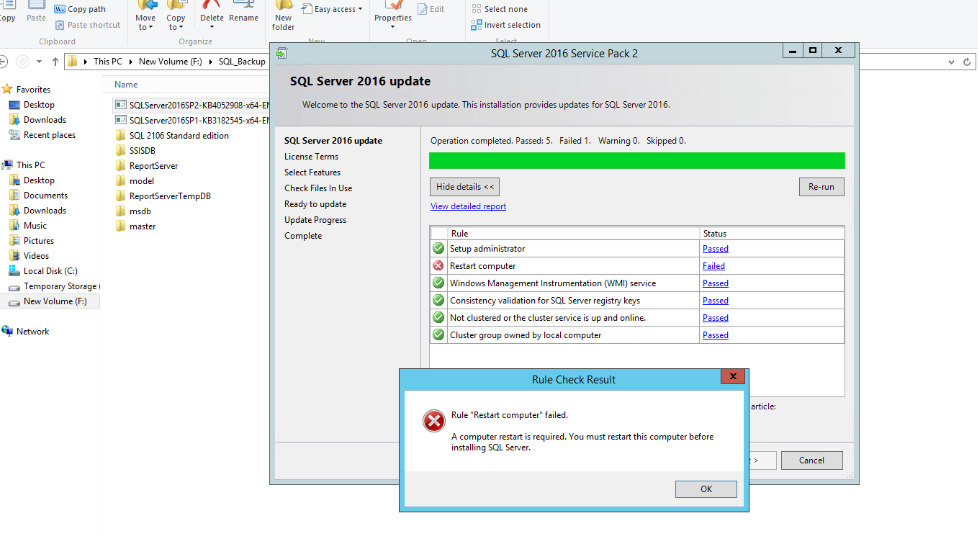Image resolution: width=978 pixels, height=537 pixels.
Task: Open Local Disk (C:) drive
Action: 50,271
